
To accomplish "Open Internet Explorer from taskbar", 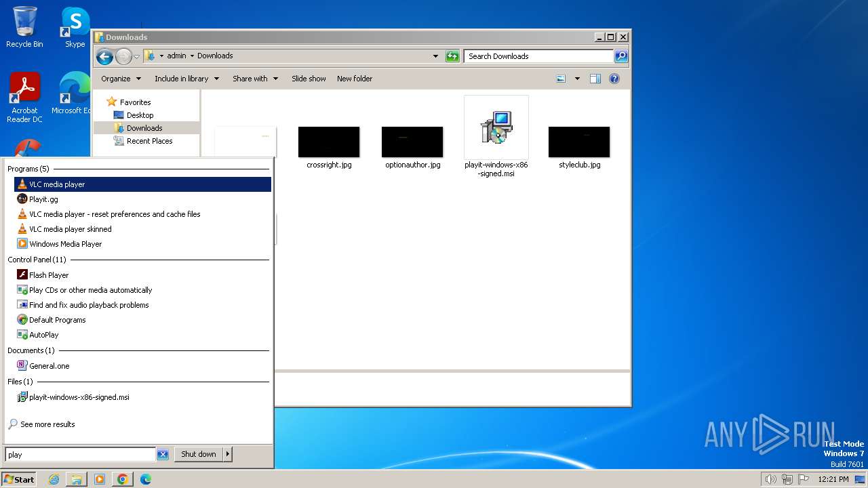I will point(54,479).
